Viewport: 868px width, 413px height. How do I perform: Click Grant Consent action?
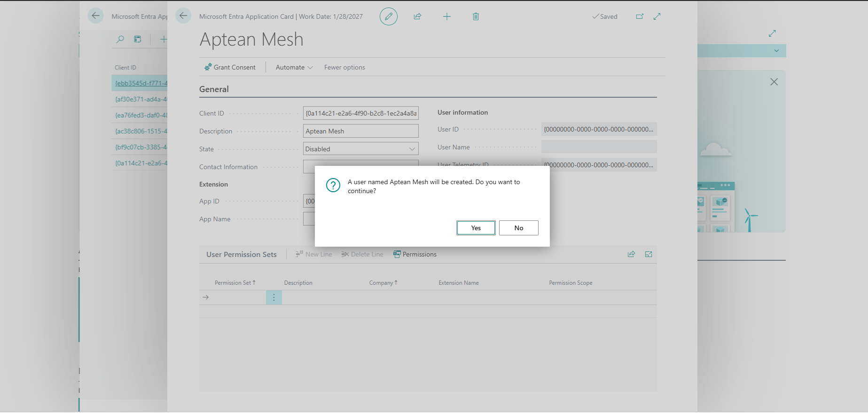coord(230,67)
